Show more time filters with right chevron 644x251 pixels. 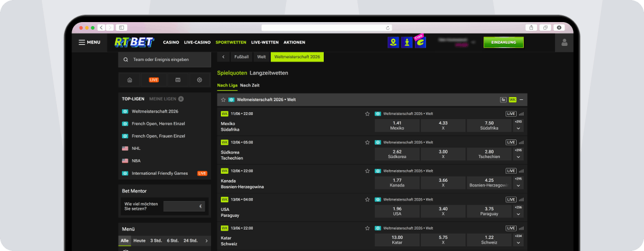[206, 241]
